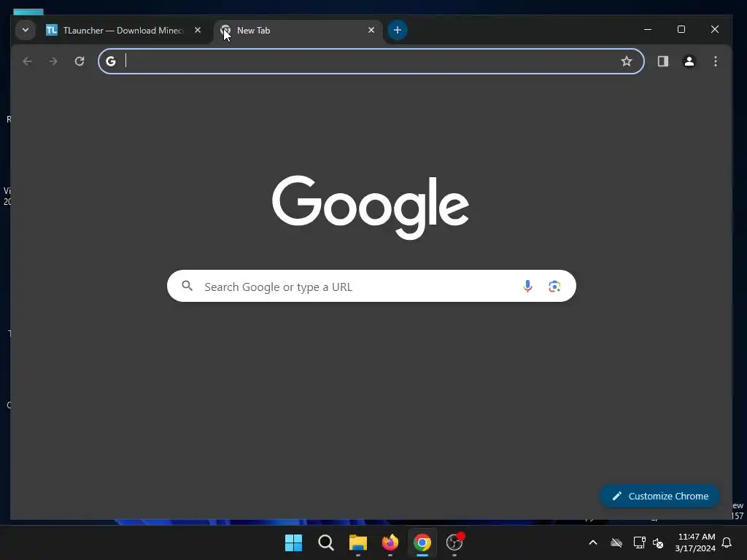Maximize the Chrome window
Screen dimensions: 747x560
[x=681, y=29]
